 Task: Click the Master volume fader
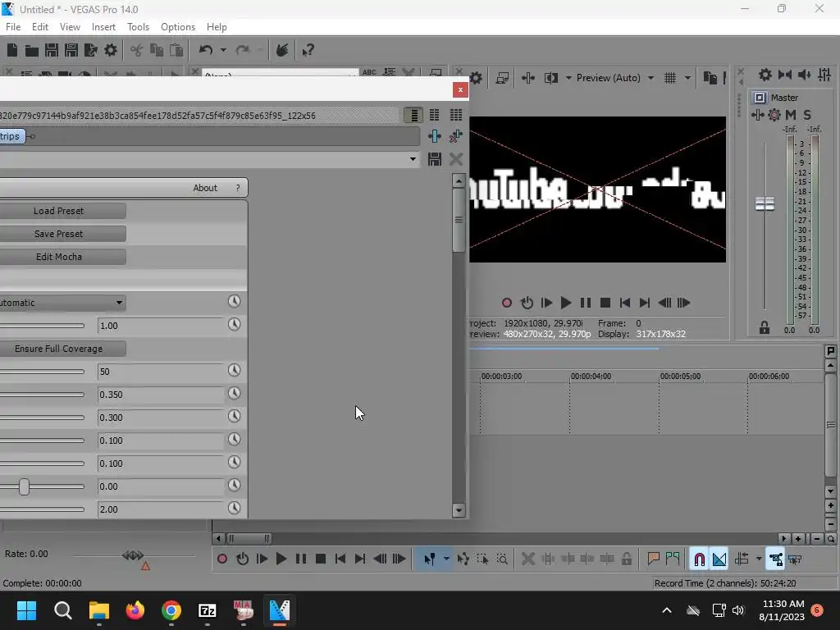coord(765,203)
